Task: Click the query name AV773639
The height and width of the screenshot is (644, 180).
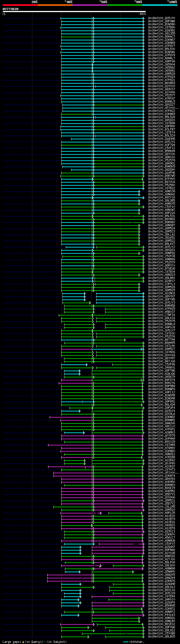Action: pyautogui.click(x=11, y=9)
